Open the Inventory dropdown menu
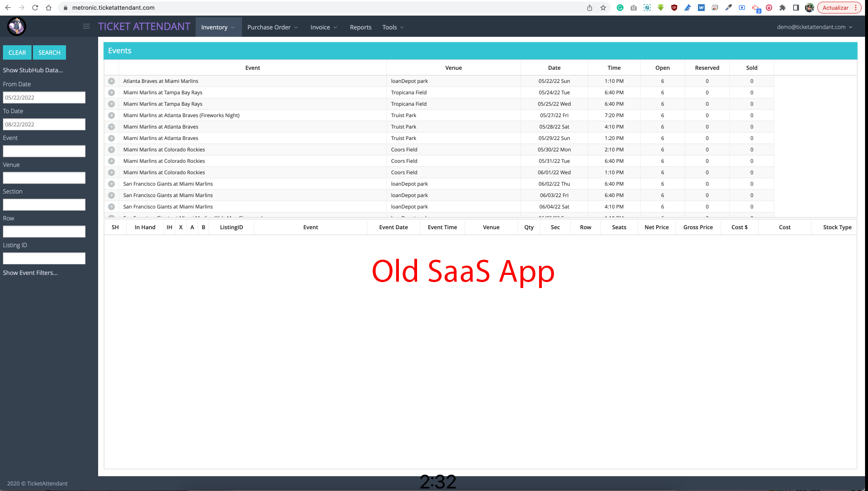 click(218, 27)
